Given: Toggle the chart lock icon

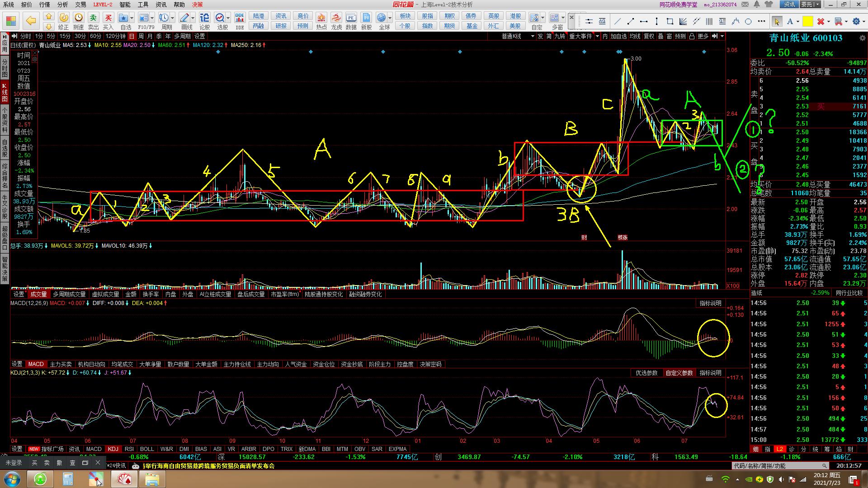Looking at the screenshot, I should pyautogui.click(x=692, y=36).
